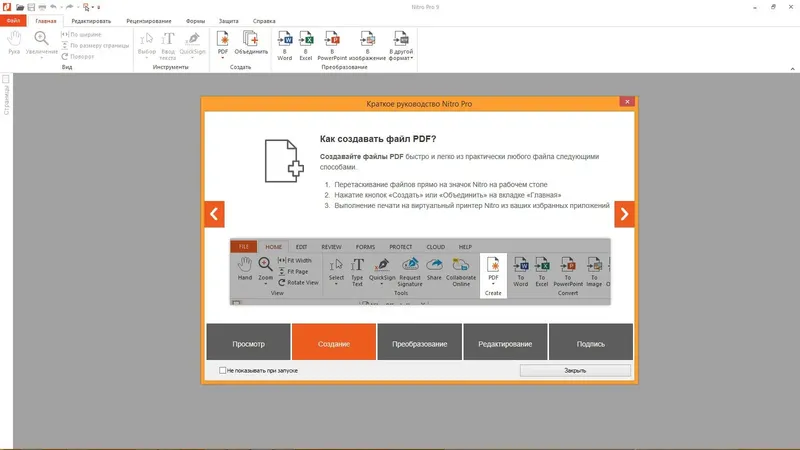The height and width of the screenshot is (450, 800).
Task: Open the Преобразование guide section
Action: (x=420, y=342)
